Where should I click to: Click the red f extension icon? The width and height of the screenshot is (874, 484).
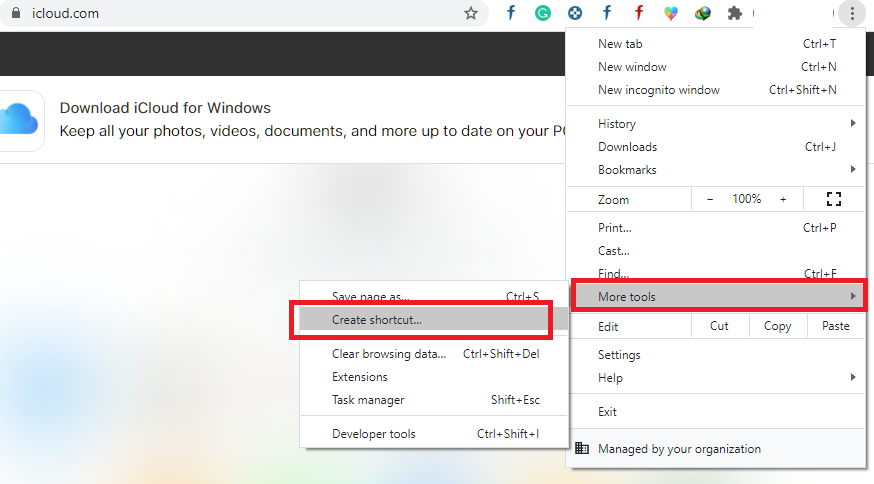click(x=639, y=14)
